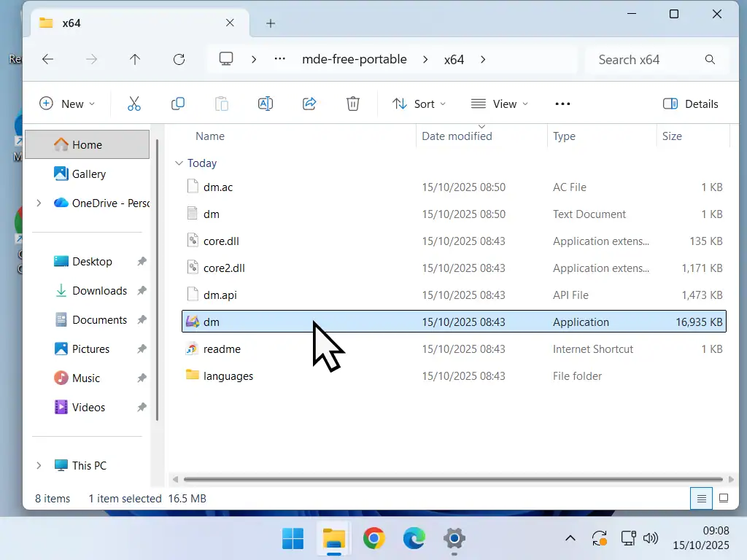Click the Delete trash icon

(353, 104)
